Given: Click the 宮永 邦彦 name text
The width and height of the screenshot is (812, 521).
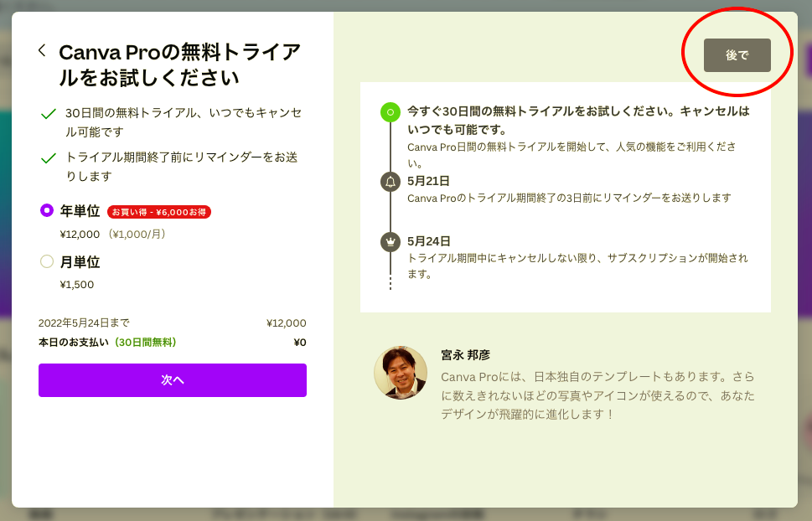Looking at the screenshot, I should click(x=465, y=355).
